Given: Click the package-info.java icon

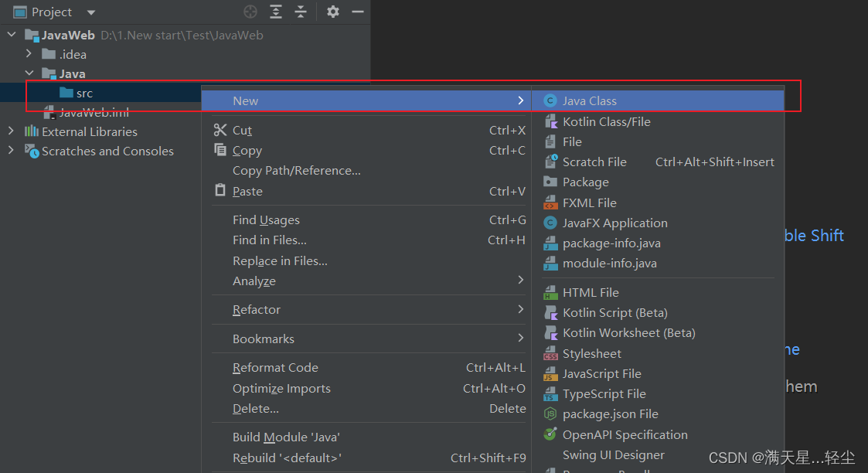Looking at the screenshot, I should [x=550, y=243].
